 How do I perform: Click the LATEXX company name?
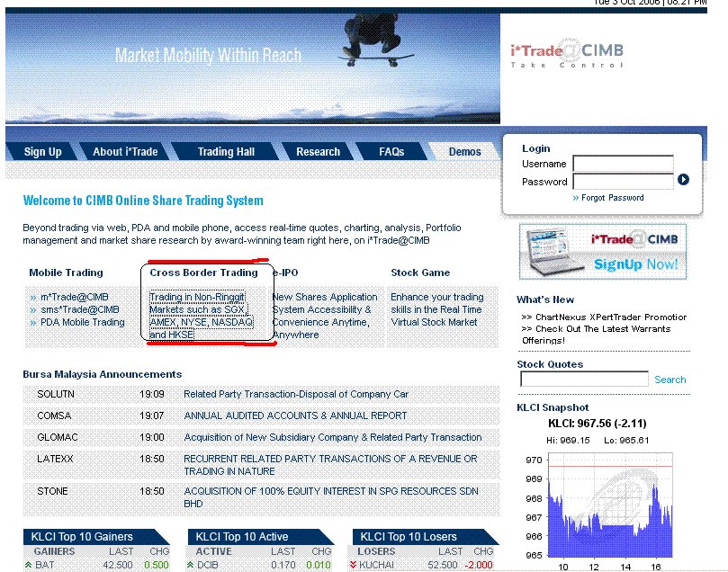point(55,459)
